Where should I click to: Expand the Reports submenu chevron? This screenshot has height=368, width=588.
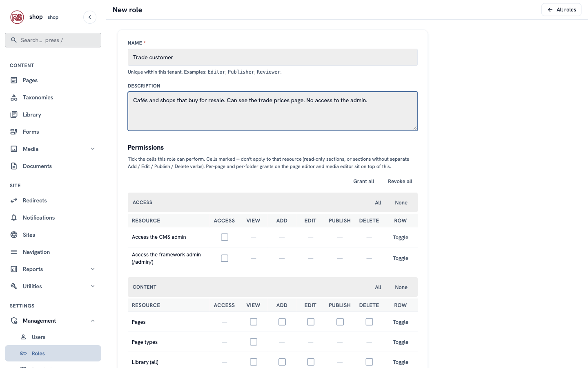tap(93, 269)
